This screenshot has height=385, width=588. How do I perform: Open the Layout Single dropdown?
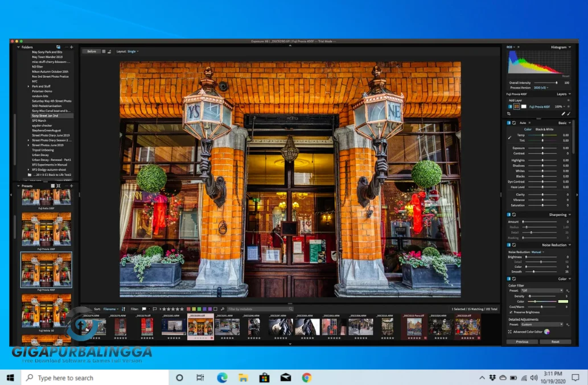(x=132, y=51)
